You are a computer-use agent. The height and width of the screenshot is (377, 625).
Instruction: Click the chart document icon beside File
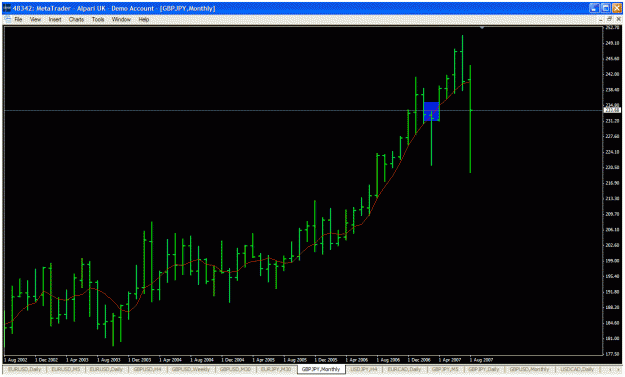(x=8, y=19)
